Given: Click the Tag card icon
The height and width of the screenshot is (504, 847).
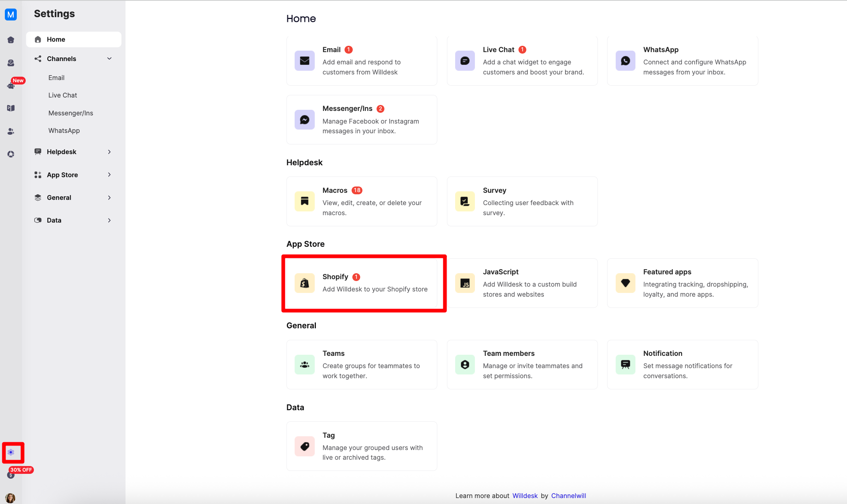Looking at the screenshot, I should 305,446.
